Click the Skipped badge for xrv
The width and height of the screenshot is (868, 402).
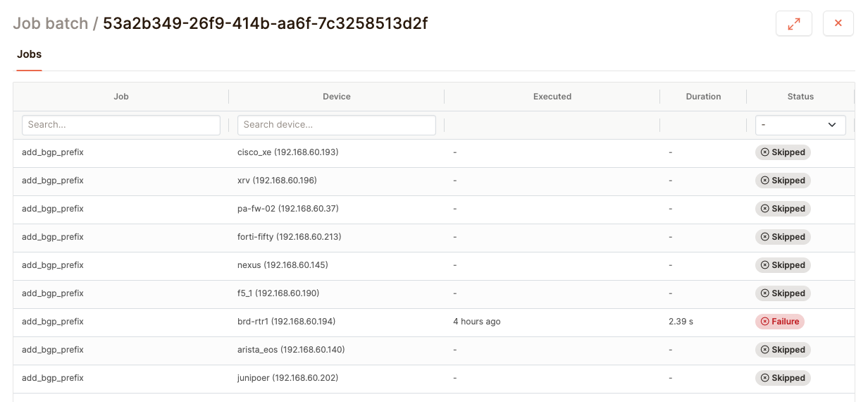[783, 181]
